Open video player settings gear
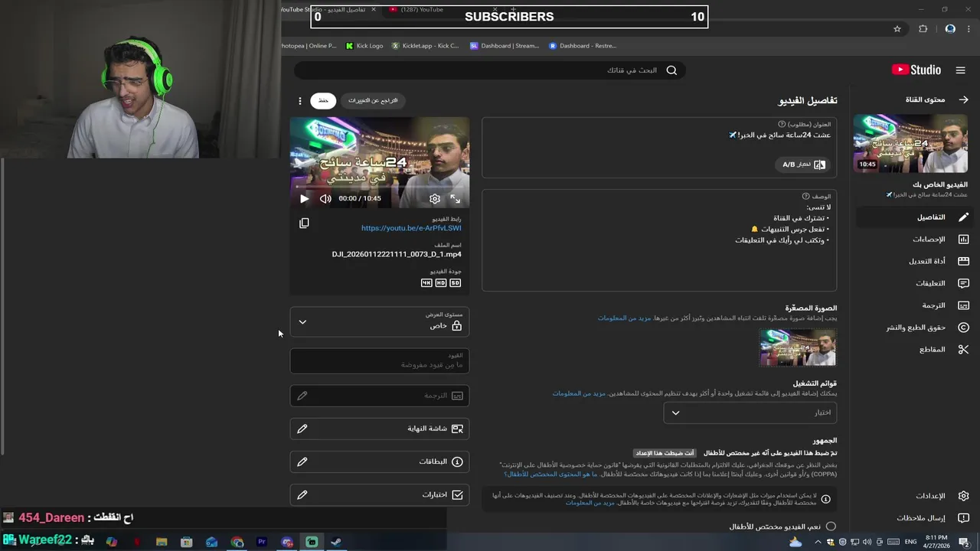 [x=435, y=199]
